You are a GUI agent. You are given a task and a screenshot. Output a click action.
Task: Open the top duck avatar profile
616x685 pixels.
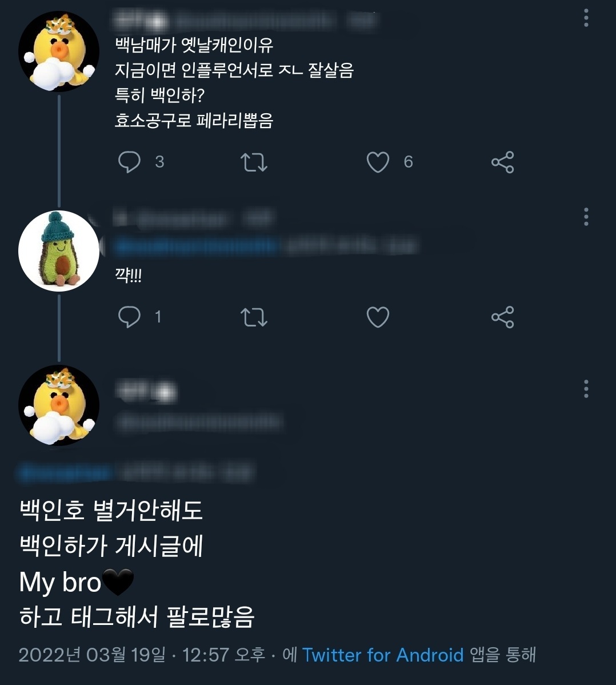[x=59, y=51]
